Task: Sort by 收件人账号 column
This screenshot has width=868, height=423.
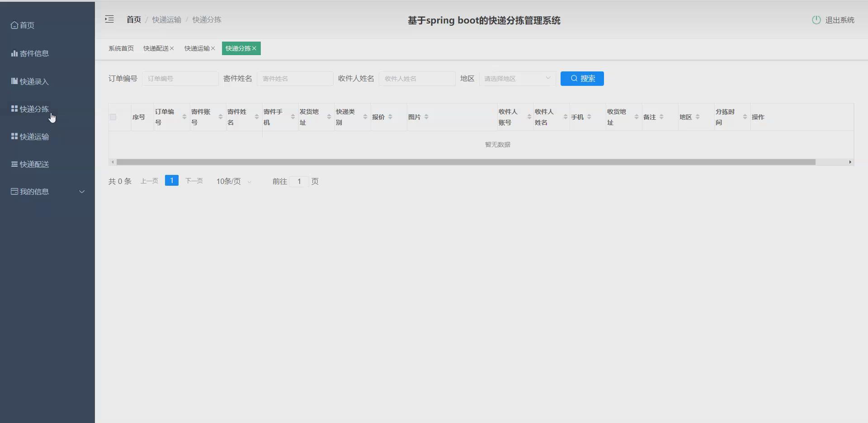Action: tap(529, 117)
